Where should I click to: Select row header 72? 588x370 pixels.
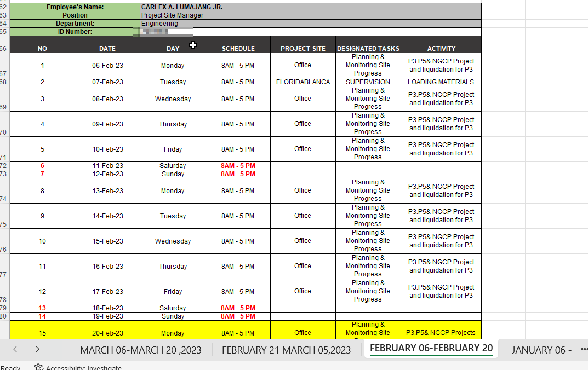[x=4, y=165]
